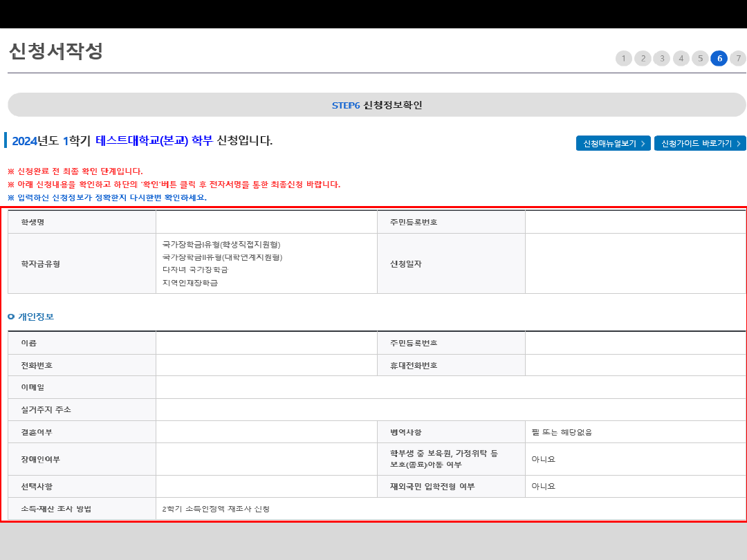Open 신청매뉴얼보기 manual button
This screenshot has width=747, height=560.
coord(613,143)
